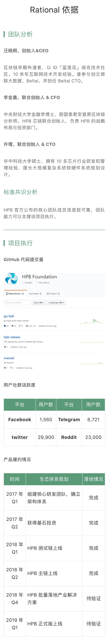Click the 团队分析 section heading
The image size is (109, 644).
[x=20, y=34]
